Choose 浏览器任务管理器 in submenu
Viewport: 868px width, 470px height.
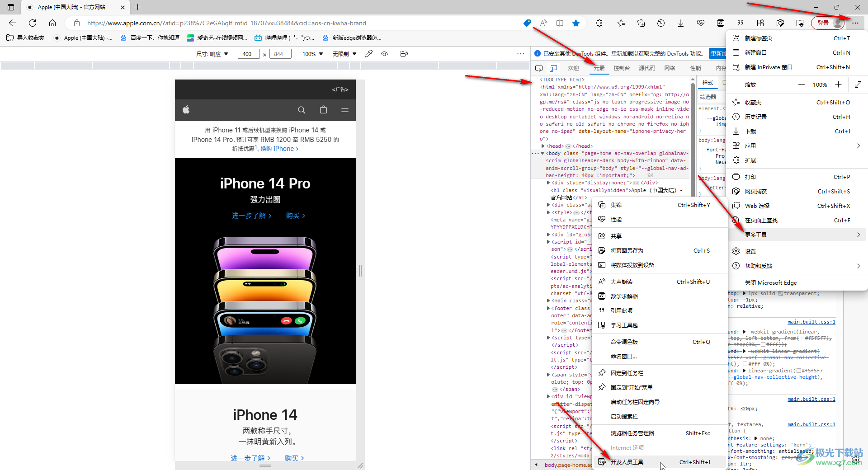click(x=659, y=433)
